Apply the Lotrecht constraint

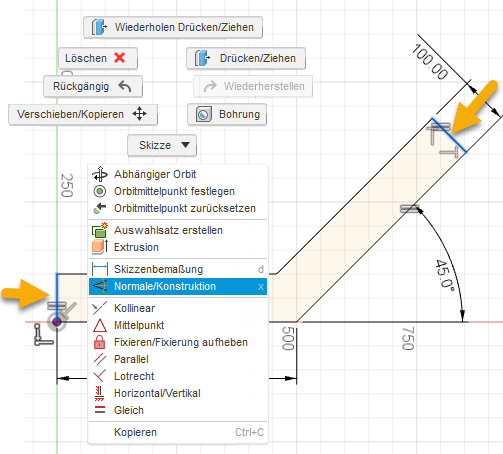coord(178,376)
